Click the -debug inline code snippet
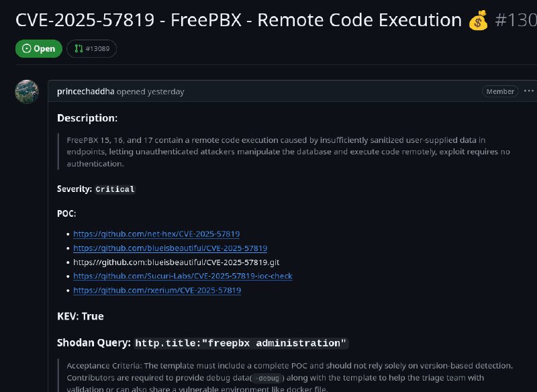The height and width of the screenshot is (392, 537). (267, 378)
